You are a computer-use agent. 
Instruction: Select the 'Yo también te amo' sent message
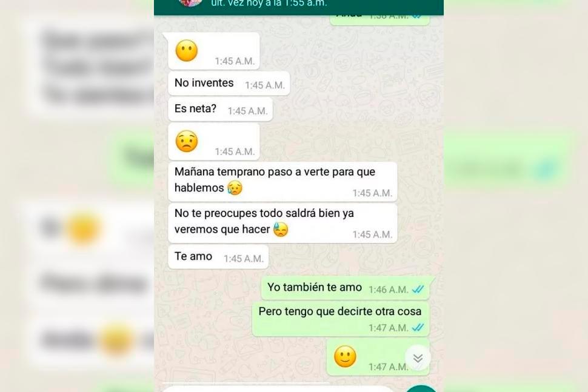click(345, 288)
